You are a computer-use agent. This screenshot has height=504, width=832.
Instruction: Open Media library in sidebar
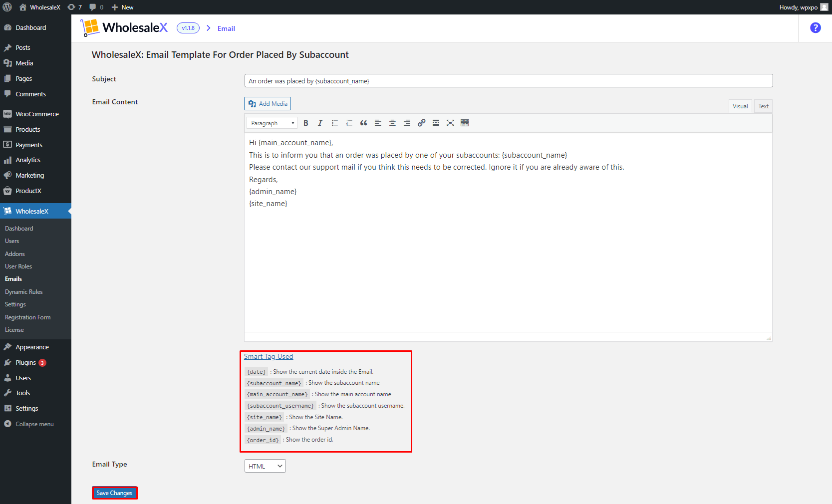pyautogui.click(x=24, y=63)
